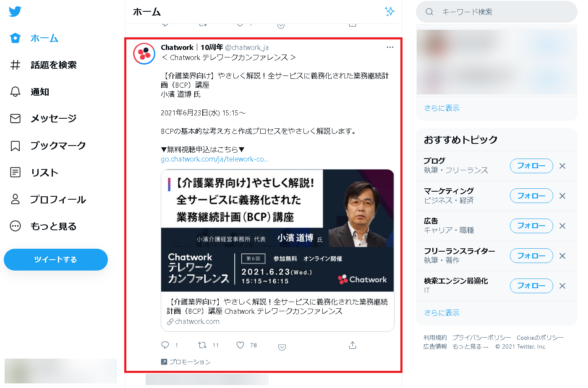Open Chatwork profile avatar on tweet
This screenshot has width=588, height=388.
pyautogui.click(x=144, y=54)
